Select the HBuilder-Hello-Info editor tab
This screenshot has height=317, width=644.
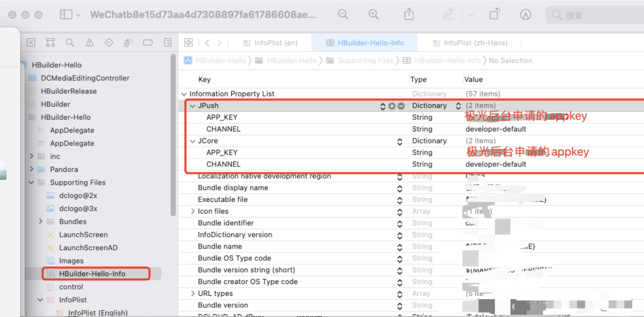tap(365, 43)
